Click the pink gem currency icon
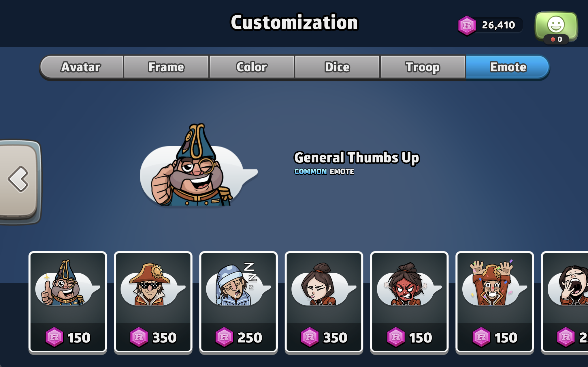Screen dimensions: 588x367 coord(467,25)
